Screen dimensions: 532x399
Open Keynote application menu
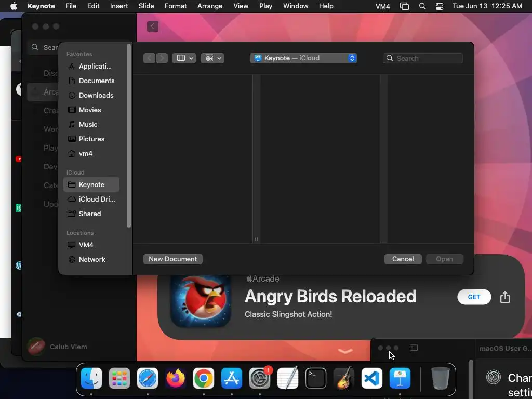(x=41, y=6)
